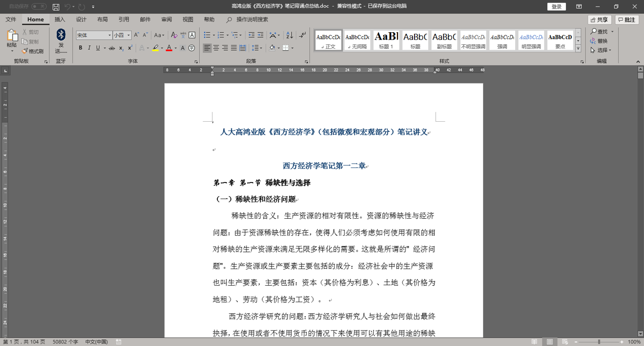This screenshot has height=346, width=644.
Task: Switch to the Layout (布局) tab
Action: click(103, 20)
